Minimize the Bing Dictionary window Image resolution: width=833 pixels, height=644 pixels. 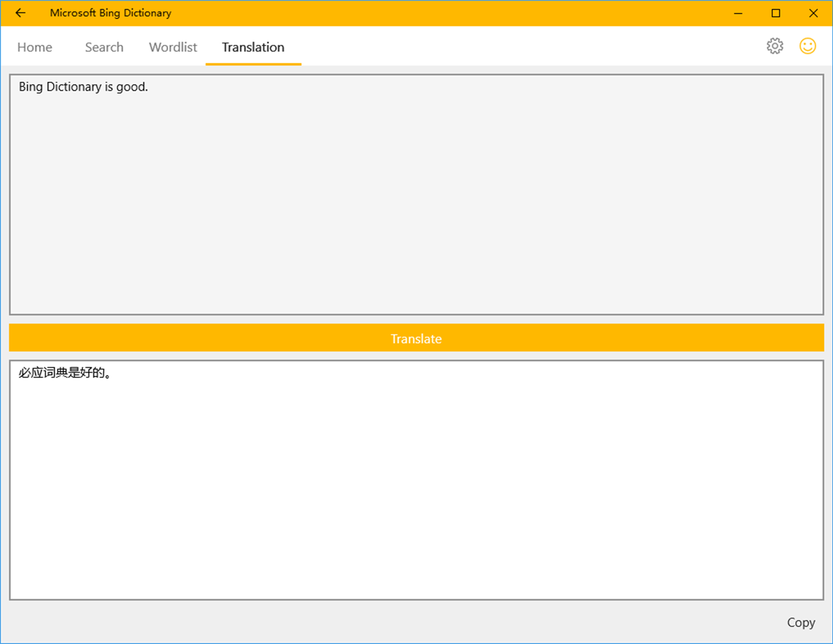pos(737,13)
